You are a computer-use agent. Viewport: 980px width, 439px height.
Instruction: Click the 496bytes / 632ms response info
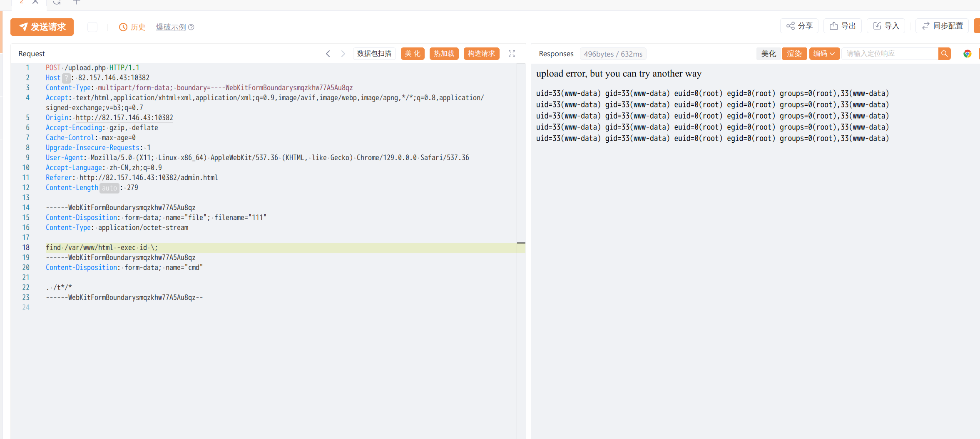[x=613, y=54]
